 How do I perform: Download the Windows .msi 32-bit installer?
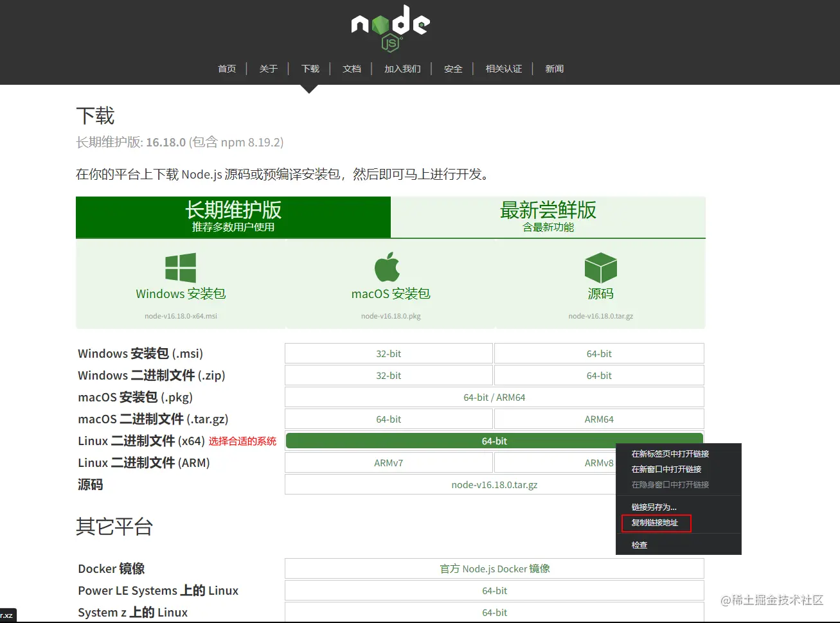pyautogui.click(x=389, y=354)
